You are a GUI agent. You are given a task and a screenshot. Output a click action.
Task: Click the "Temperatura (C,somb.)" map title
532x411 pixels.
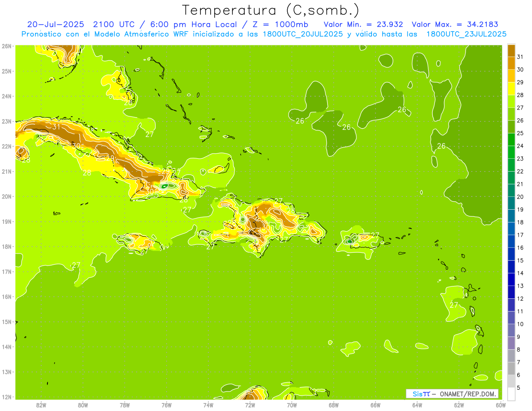tap(270, 10)
